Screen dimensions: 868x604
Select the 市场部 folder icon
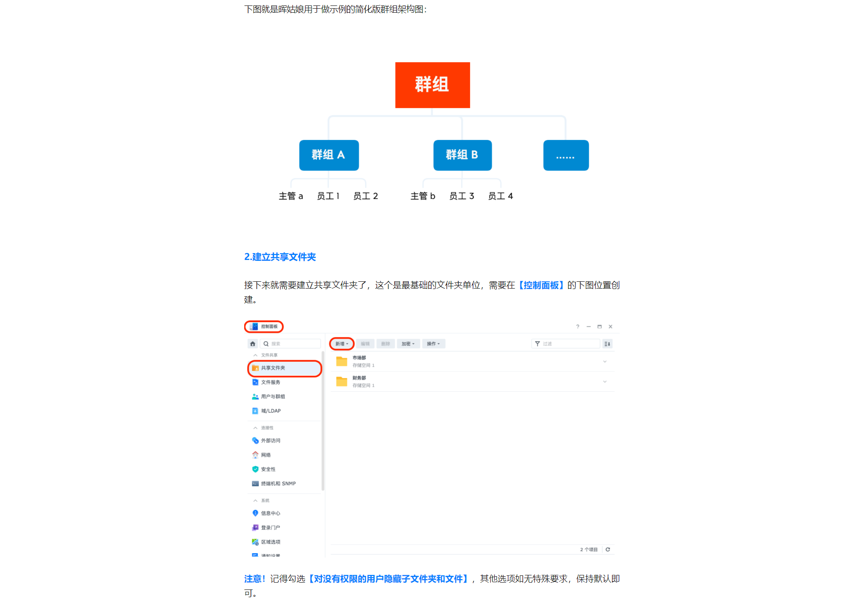341,361
